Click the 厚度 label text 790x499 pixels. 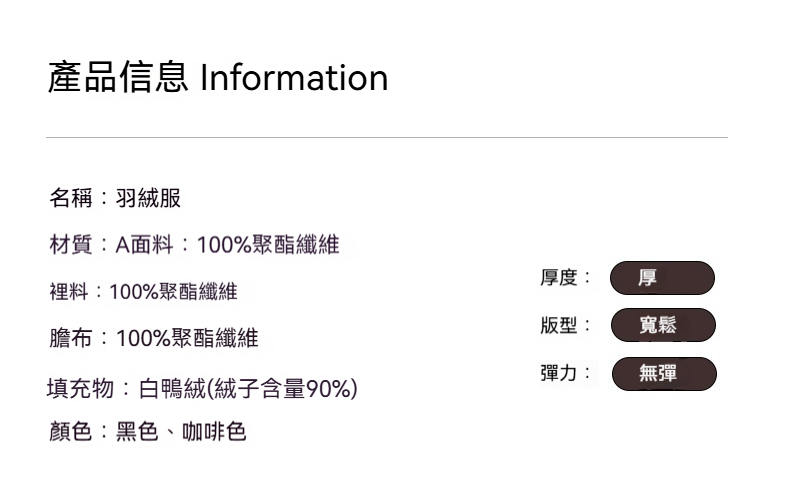pos(560,278)
